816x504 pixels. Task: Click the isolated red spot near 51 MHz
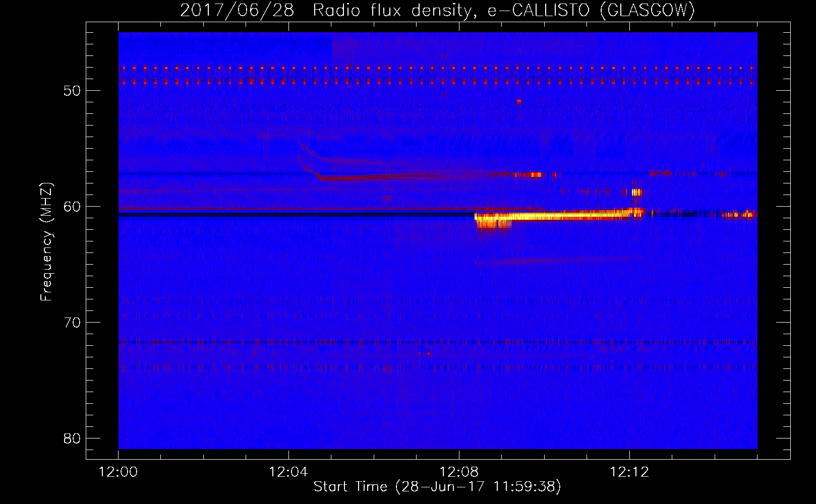pyautogui.click(x=519, y=101)
